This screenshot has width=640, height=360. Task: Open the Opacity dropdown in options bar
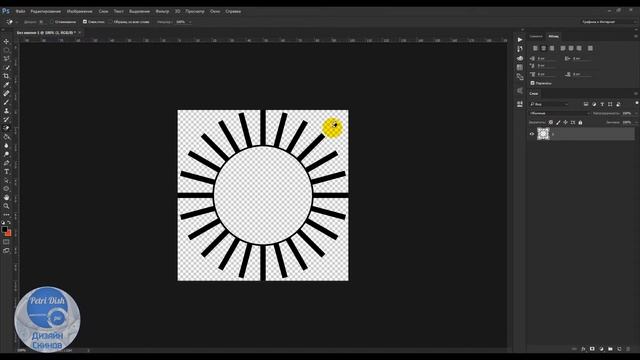[x=190, y=22]
